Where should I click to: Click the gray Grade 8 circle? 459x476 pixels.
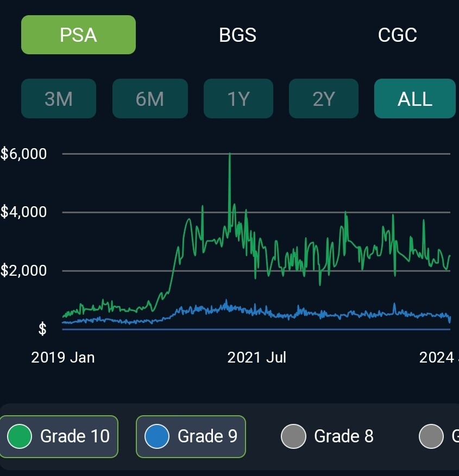click(293, 436)
